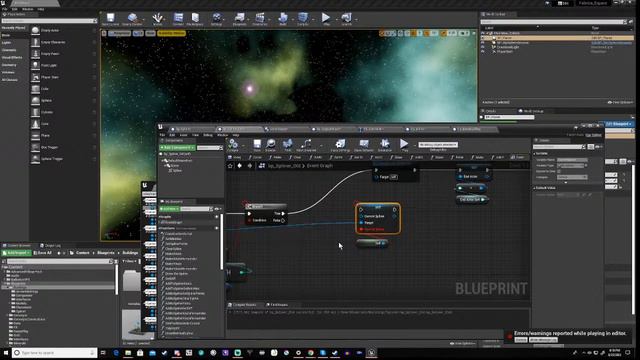
Task: Open Content browser from main toolbar
Action: [x=178, y=19]
